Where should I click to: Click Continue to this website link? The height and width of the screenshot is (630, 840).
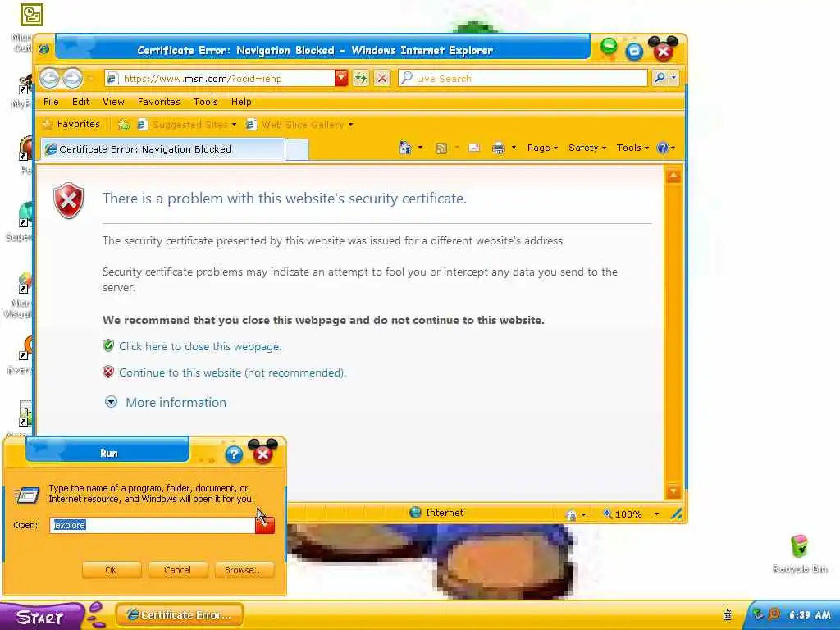[x=232, y=373]
